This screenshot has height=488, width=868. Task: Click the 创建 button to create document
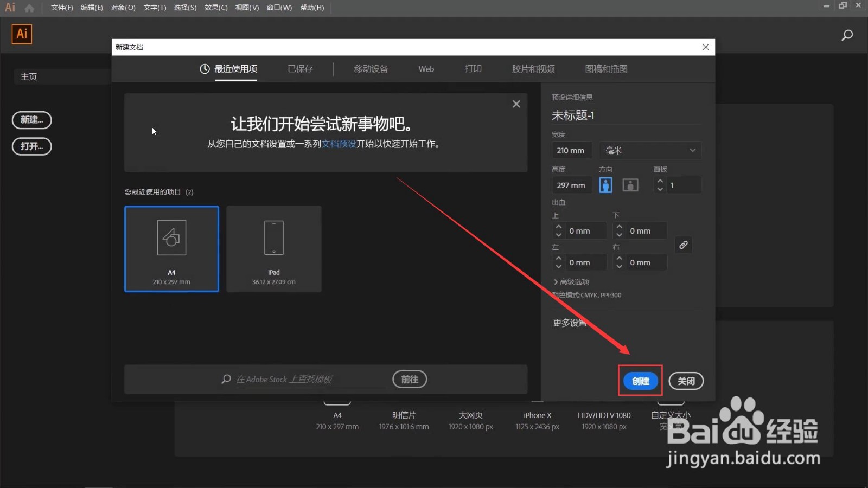[x=640, y=381]
